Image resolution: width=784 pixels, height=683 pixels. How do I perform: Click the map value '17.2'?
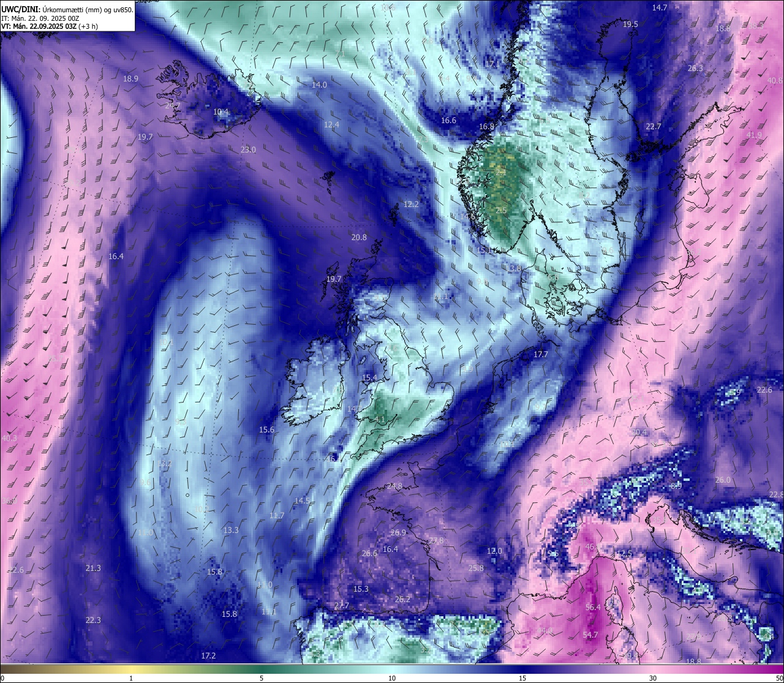click(208, 655)
